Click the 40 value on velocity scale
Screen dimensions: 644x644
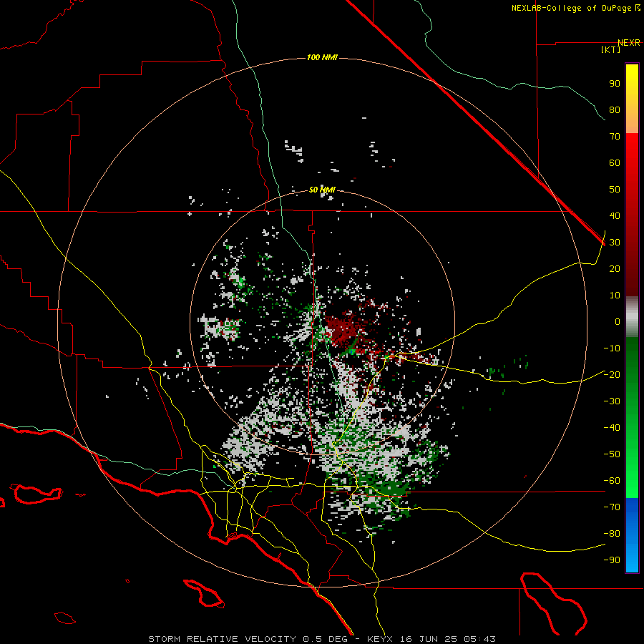click(615, 215)
